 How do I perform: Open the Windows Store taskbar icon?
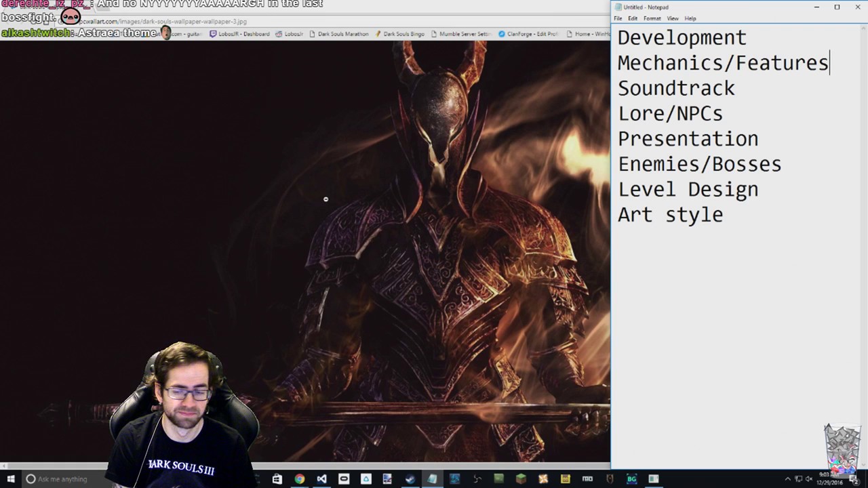click(x=277, y=479)
